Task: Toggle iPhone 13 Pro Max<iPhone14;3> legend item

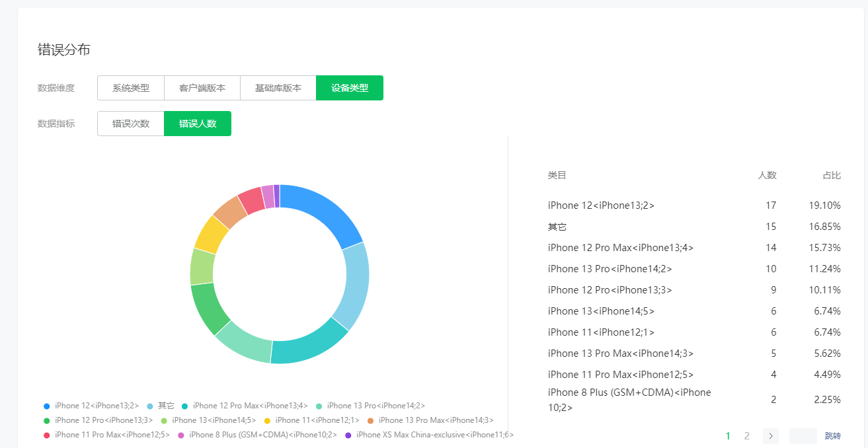Action: [430, 420]
